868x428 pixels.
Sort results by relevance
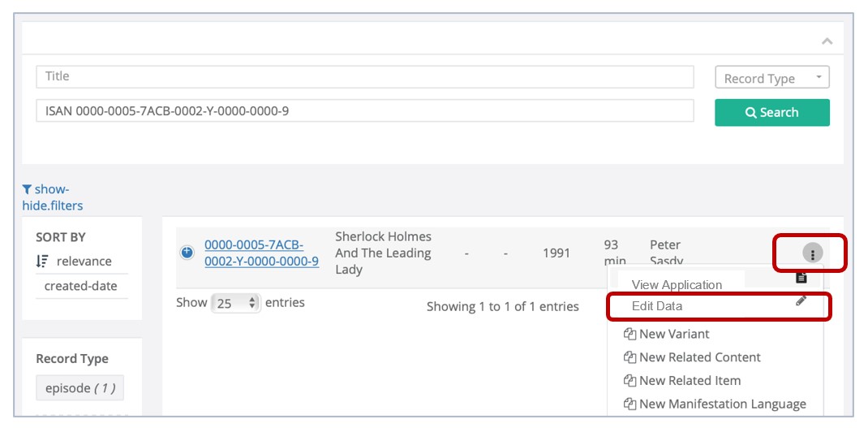click(x=84, y=262)
